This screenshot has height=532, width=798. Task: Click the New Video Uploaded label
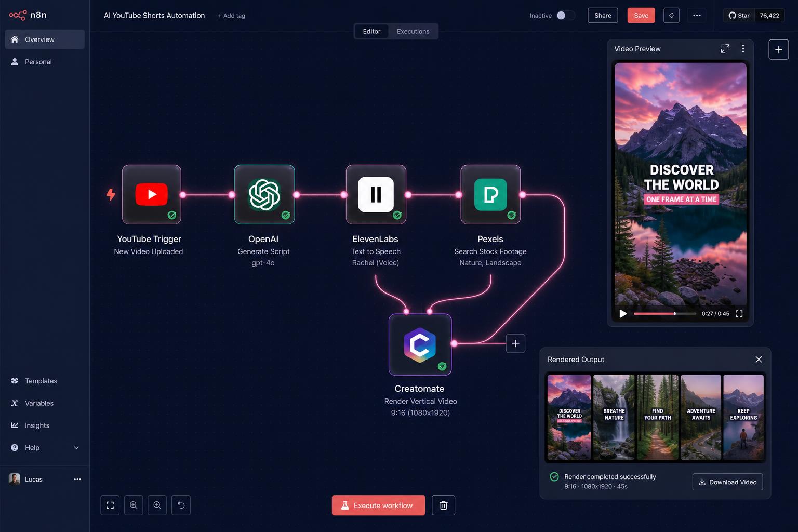149,251
